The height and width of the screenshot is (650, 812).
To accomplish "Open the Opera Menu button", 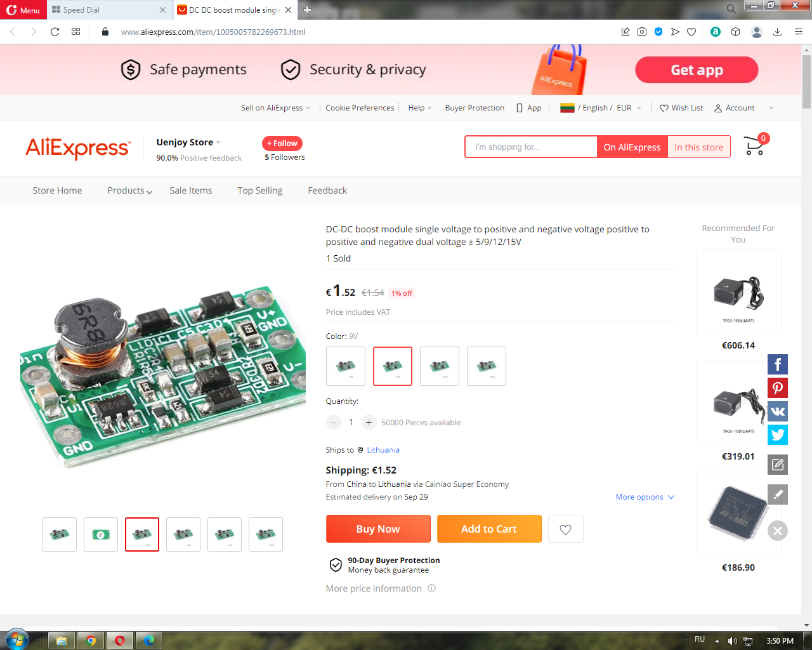I will pyautogui.click(x=23, y=10).
